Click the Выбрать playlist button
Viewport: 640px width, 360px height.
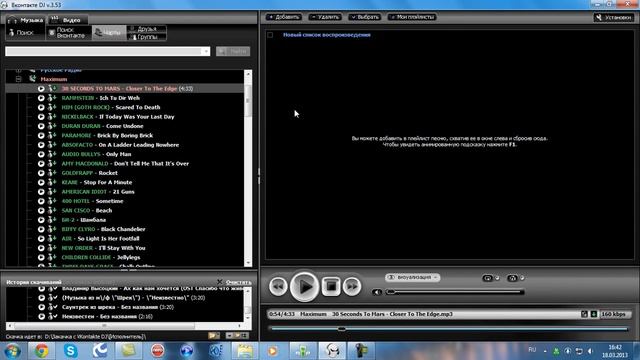[364, 17]
